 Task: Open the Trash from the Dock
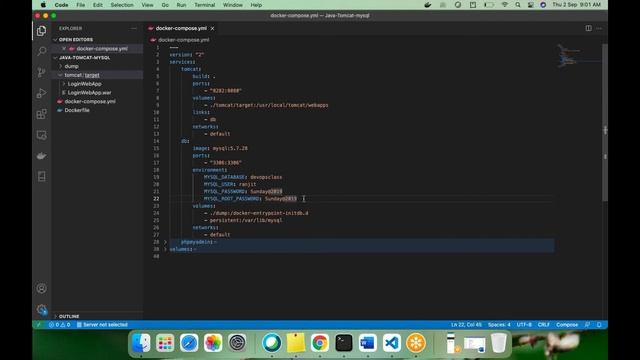pos(498,342)
